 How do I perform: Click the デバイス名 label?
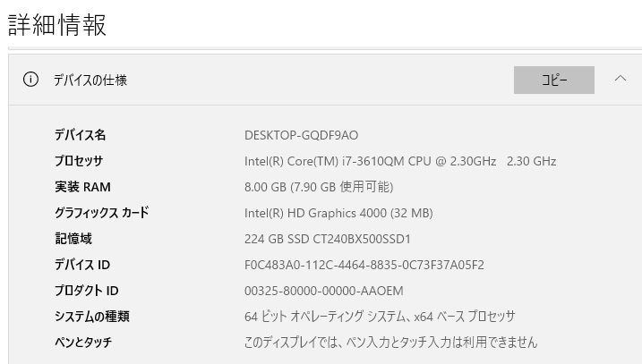pyautogui.click(x=81, y=135)
